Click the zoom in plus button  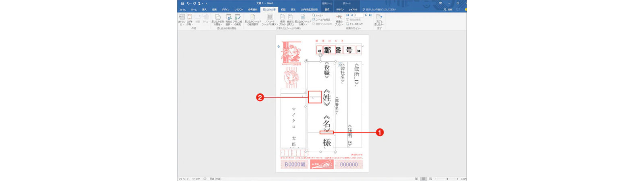click(458, 179)
